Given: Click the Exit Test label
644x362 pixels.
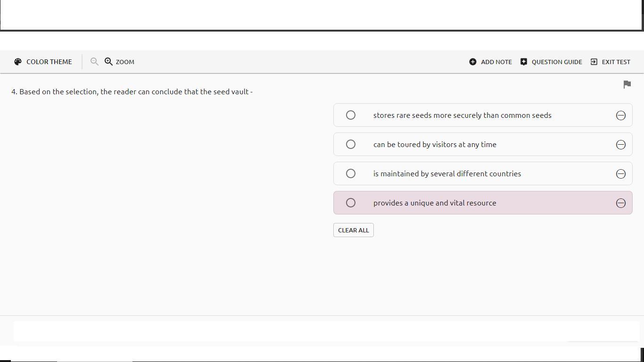Looking at the screenshot, I should point(616,62).
